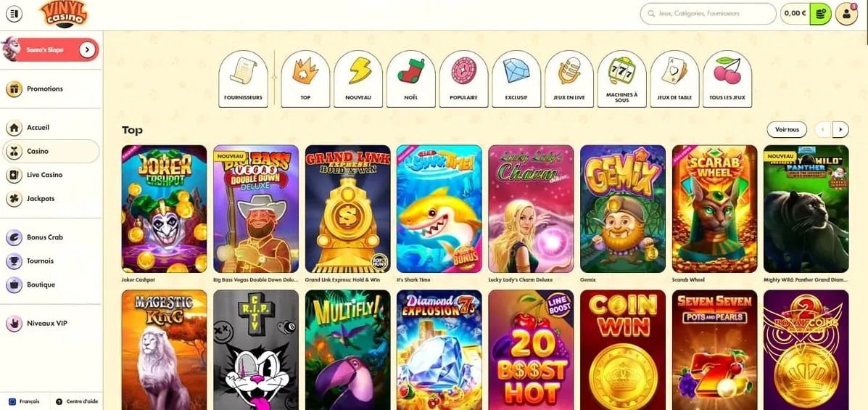Open the Santa's Slope banner arrow

point(87,50)
